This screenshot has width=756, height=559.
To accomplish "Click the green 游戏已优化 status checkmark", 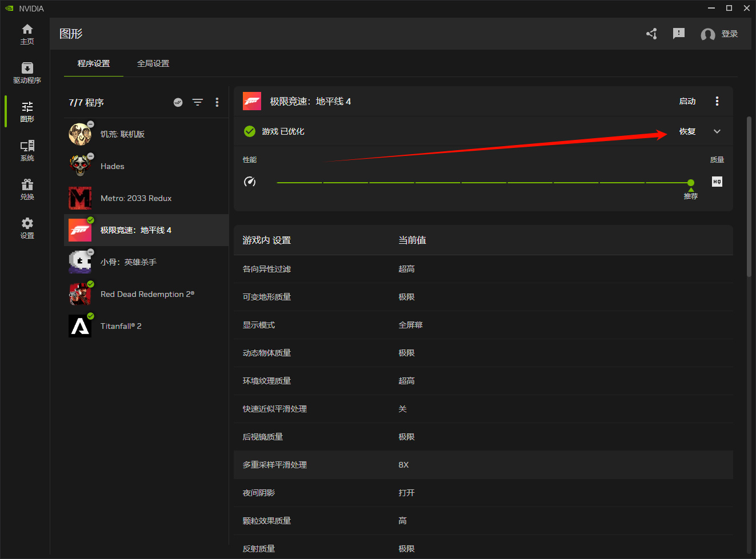I will pyautogui.click(x=250, y=131).
